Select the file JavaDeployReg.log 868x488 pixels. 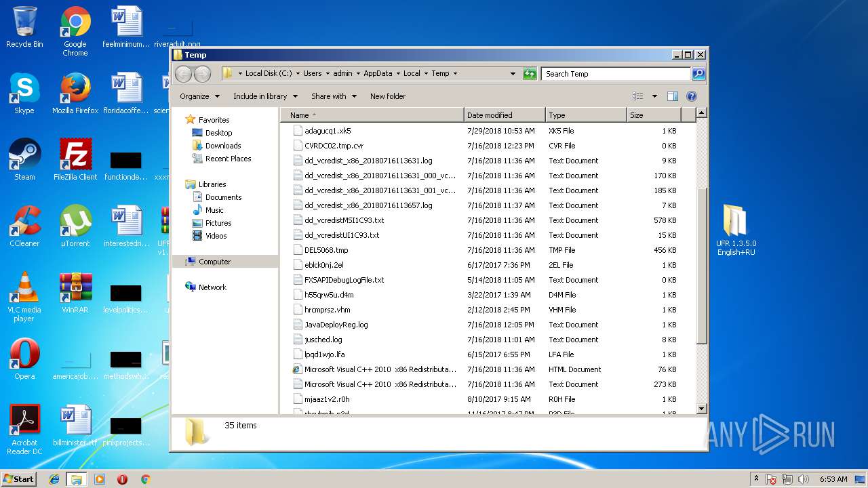tap(336, 325)
